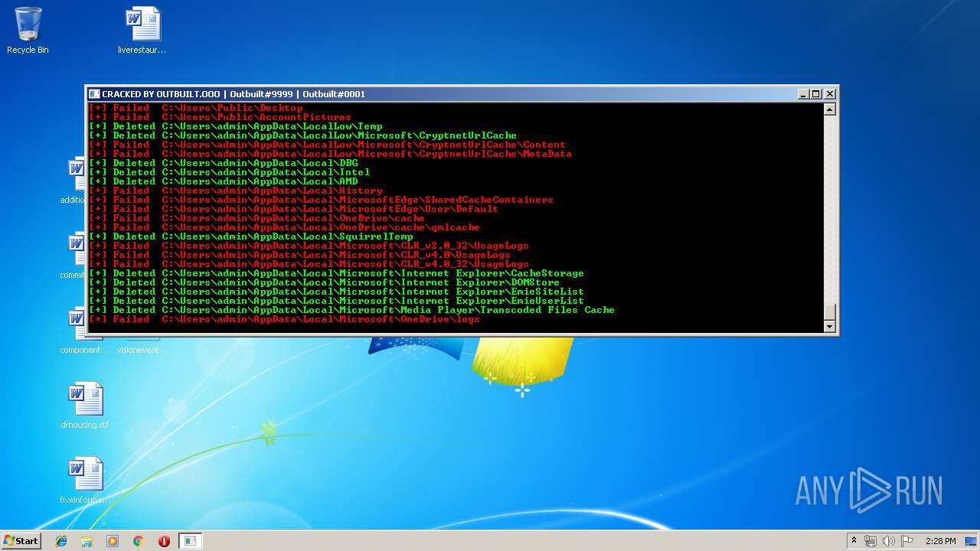Open the Start menu
This screenshot has width=980, height=551.
coord(21,541)
